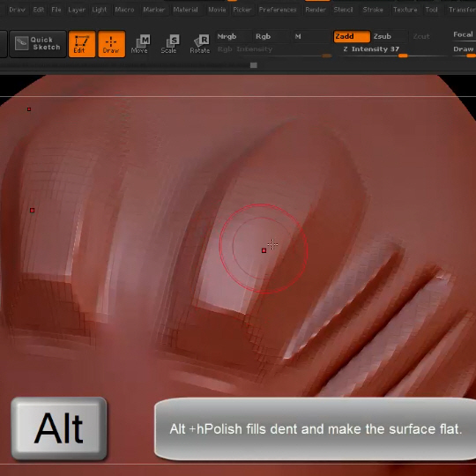
Task: Open the Picker menu
Action: (x=242, y=10)
